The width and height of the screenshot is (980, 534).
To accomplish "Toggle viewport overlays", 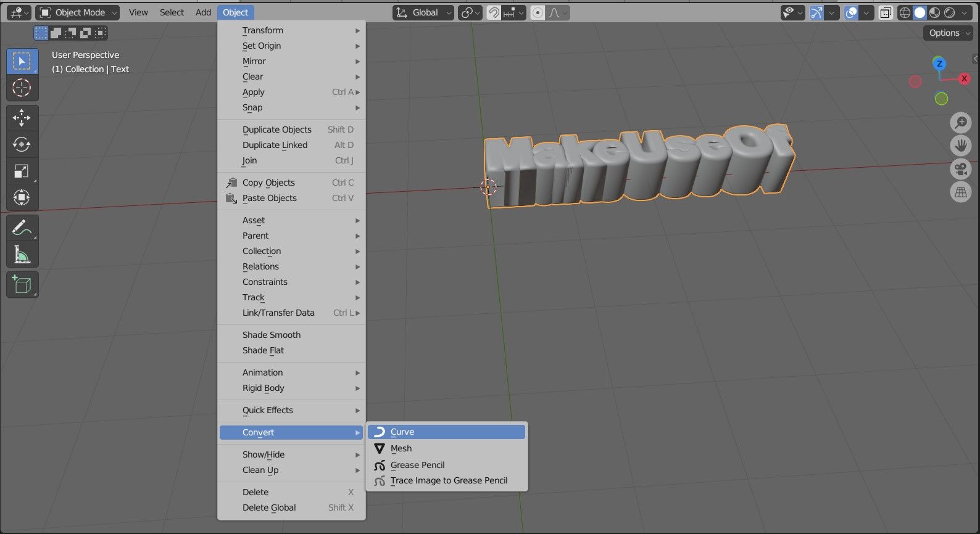I will 851,12.
